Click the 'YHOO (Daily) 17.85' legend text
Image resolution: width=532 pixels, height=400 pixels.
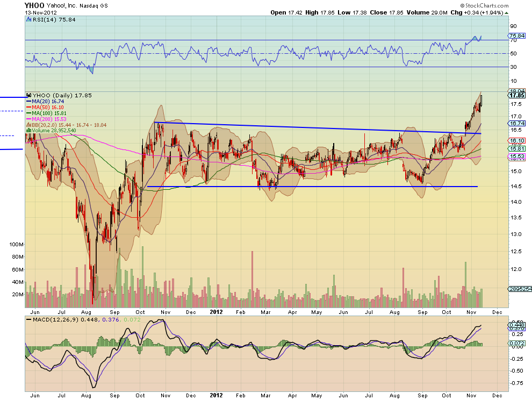pos(62,95)
